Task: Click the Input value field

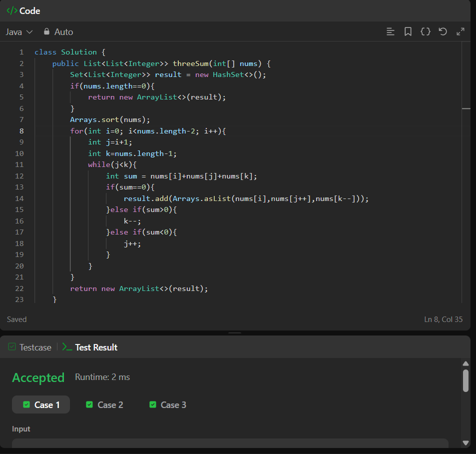Action: coord(230,443)
